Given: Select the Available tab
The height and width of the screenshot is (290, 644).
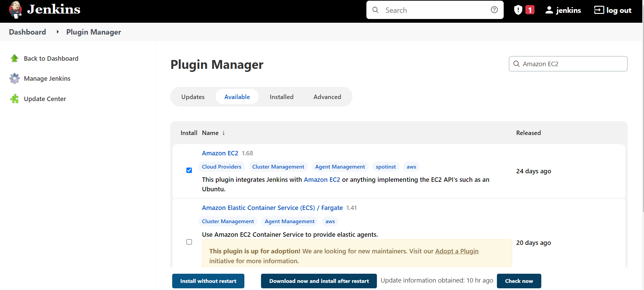Looking at the screenshot, I should click(237, 97).
